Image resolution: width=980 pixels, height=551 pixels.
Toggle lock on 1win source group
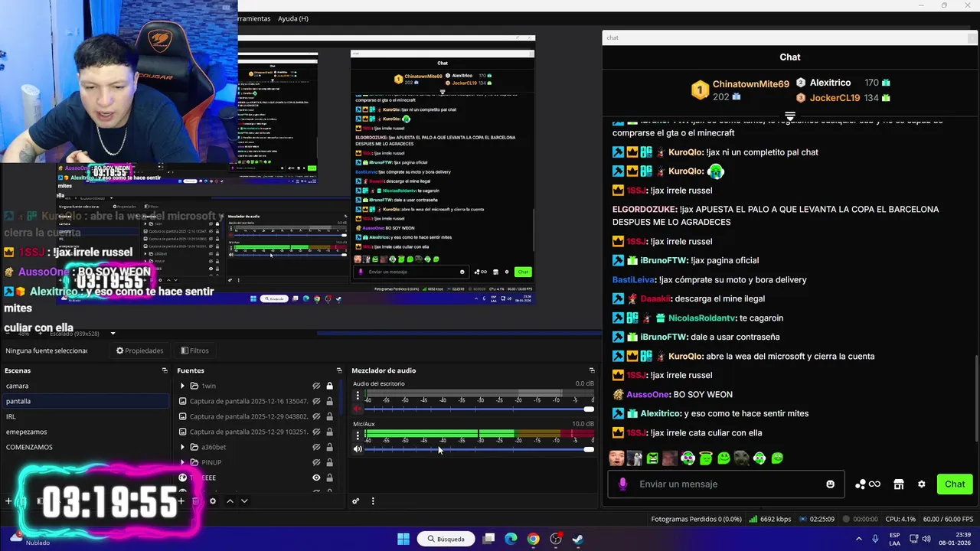(x=330, y=386)
